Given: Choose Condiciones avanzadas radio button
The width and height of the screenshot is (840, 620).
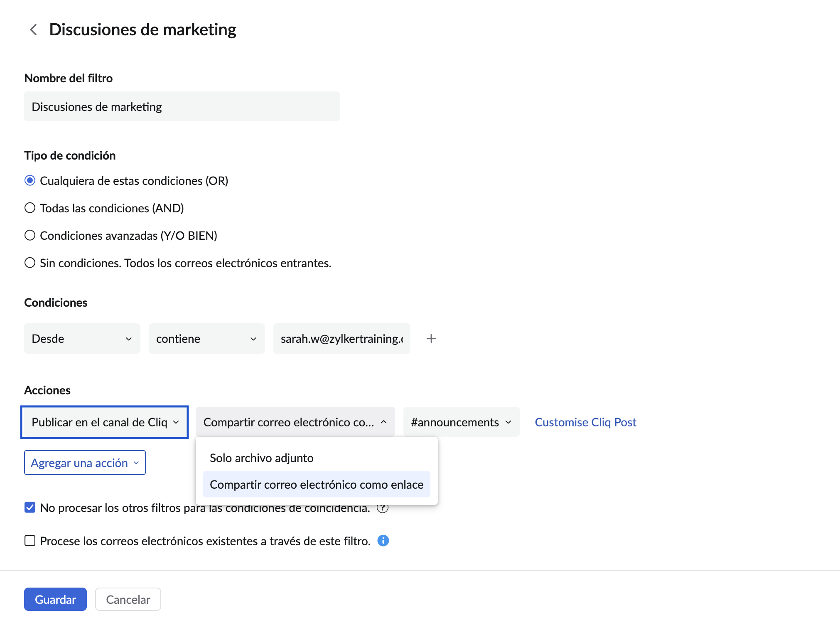Looking at the screenshot, I should point(30,235).
